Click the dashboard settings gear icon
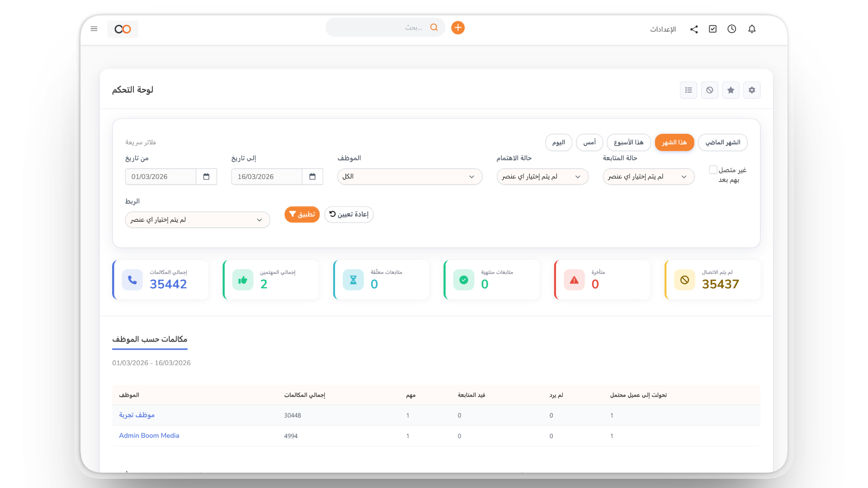 click(x=752, y=90)
